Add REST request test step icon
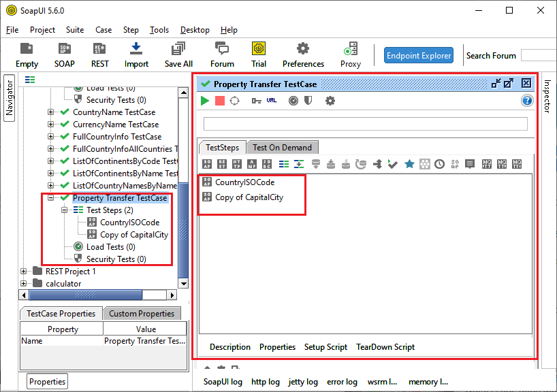The image size is (557, 392). 222,164
